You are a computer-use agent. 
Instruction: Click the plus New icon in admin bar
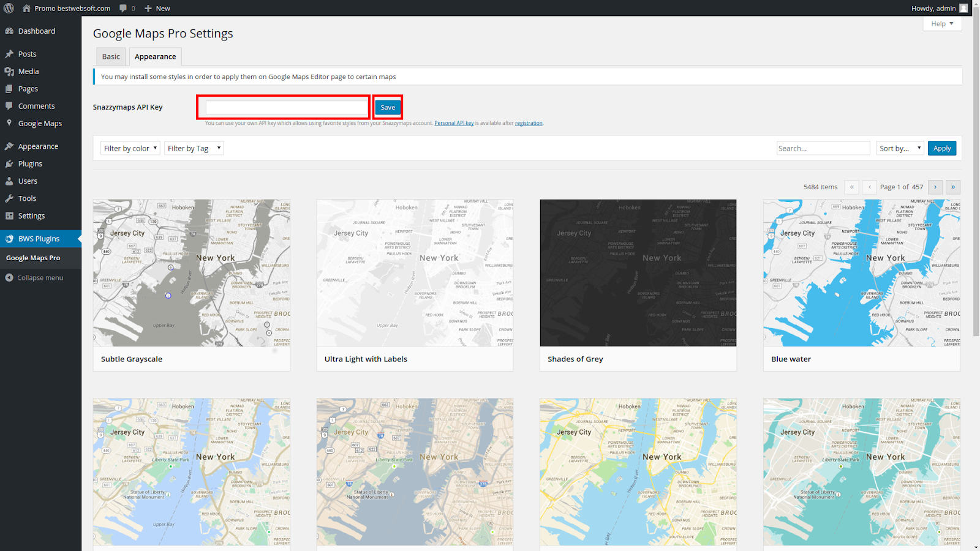[148, 8]
